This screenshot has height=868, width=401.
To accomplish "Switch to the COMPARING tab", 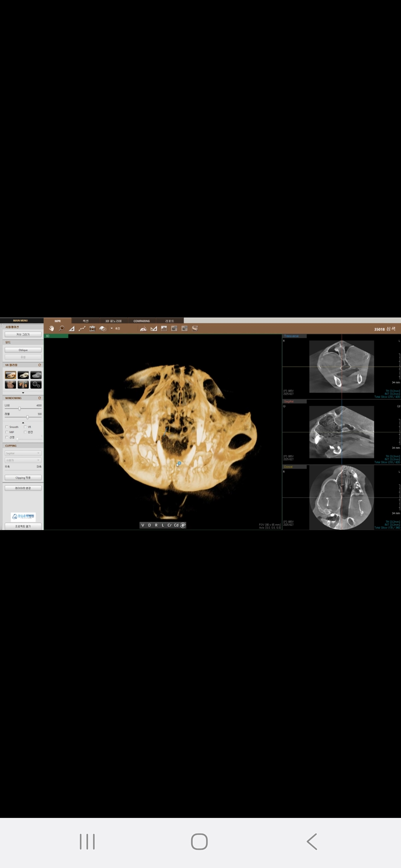I will pyautogui.click(x=141, y=321).
